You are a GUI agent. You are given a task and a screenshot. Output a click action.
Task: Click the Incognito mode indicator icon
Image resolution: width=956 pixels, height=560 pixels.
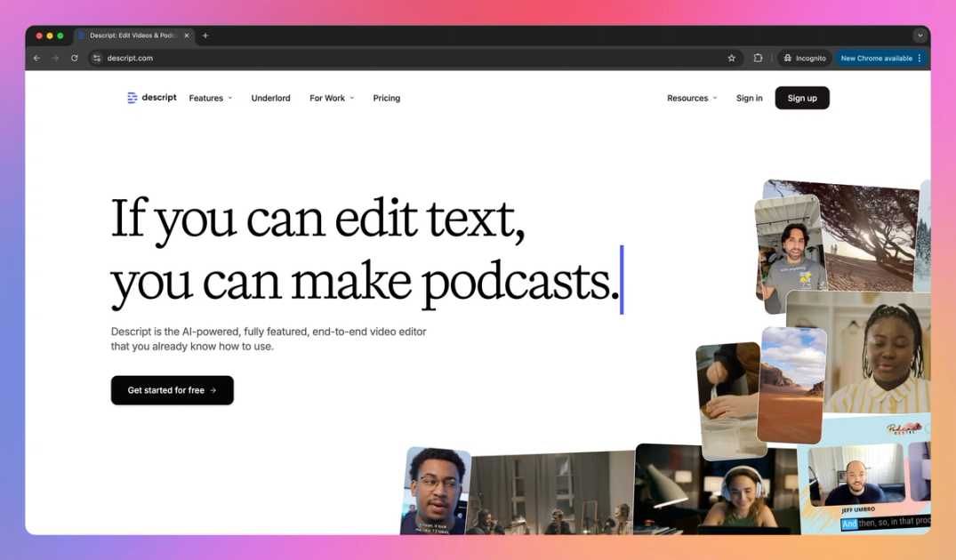pos(789,57)
